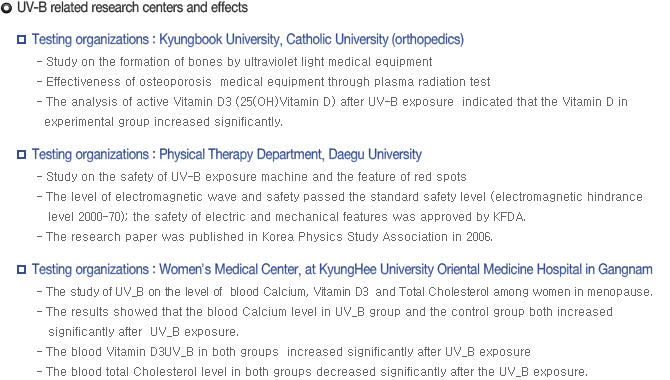Click the 'UV-B related research centers and effects' title
670x380 pixels.
(x=132, y=8)
